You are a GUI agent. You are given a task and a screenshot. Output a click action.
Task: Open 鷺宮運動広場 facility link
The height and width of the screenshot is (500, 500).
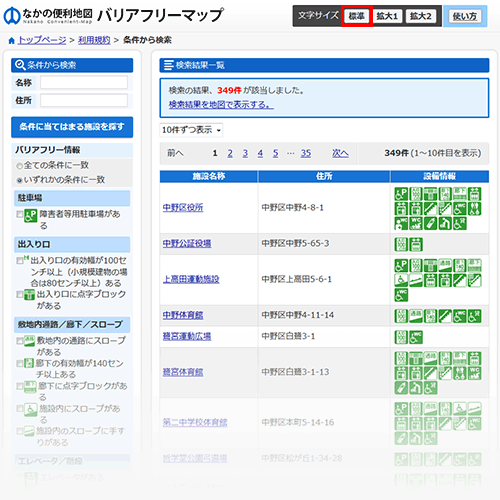tap(187, 336)
